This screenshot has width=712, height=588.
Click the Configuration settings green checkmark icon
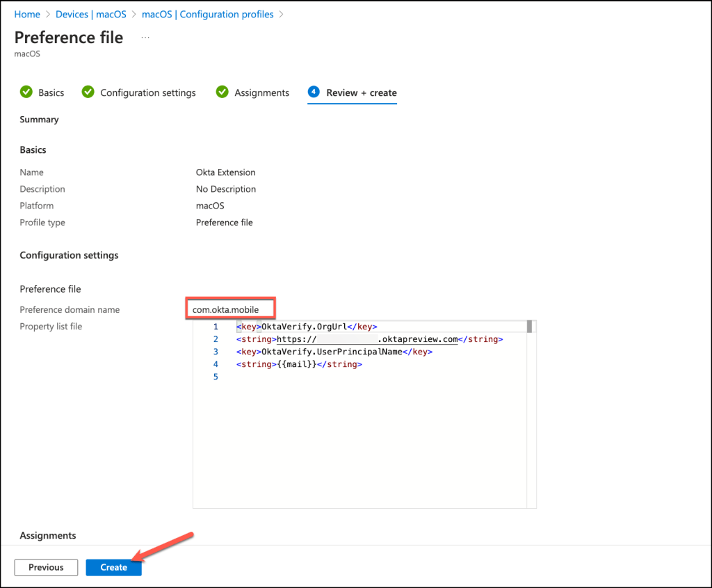coord(88,92)
